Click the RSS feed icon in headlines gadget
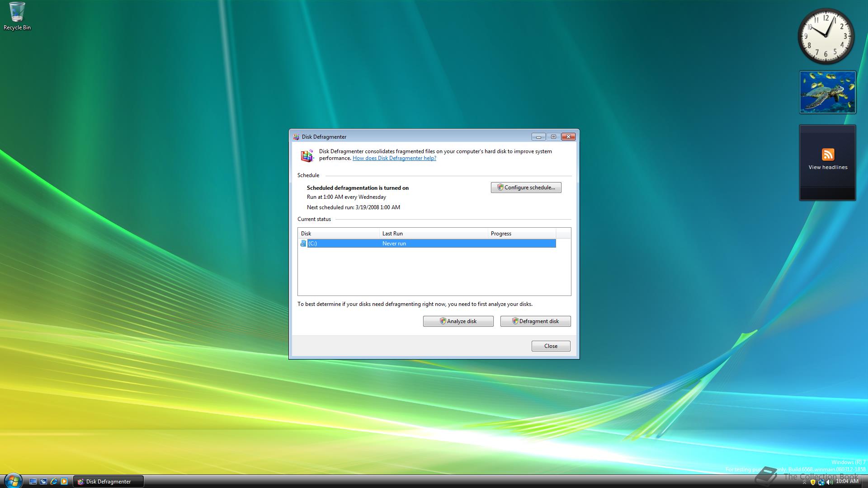The width and height of the screenshot is (868, 488). (828, 155)
